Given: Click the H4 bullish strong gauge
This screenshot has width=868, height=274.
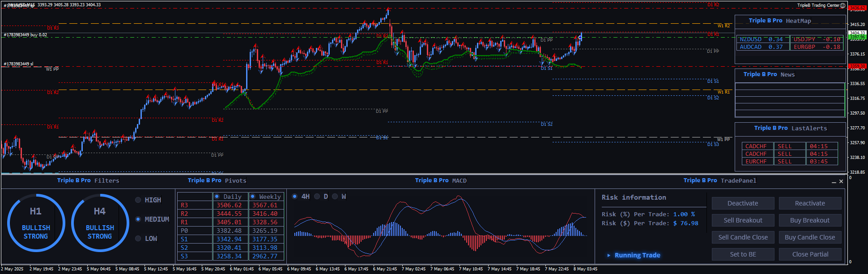Looking at the screenshot, I should (x=100, y=223).
